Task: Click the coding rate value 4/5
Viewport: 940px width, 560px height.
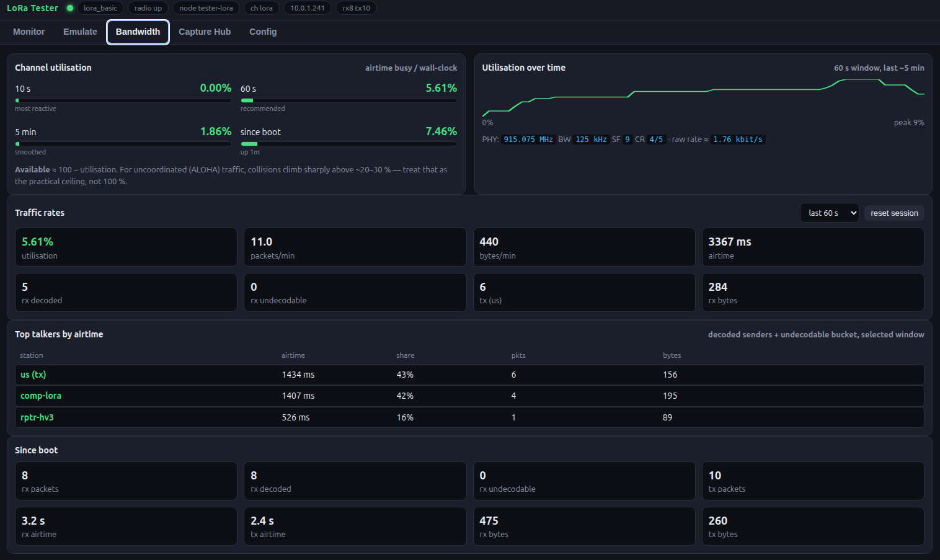Action: click(x=656, y=140)
